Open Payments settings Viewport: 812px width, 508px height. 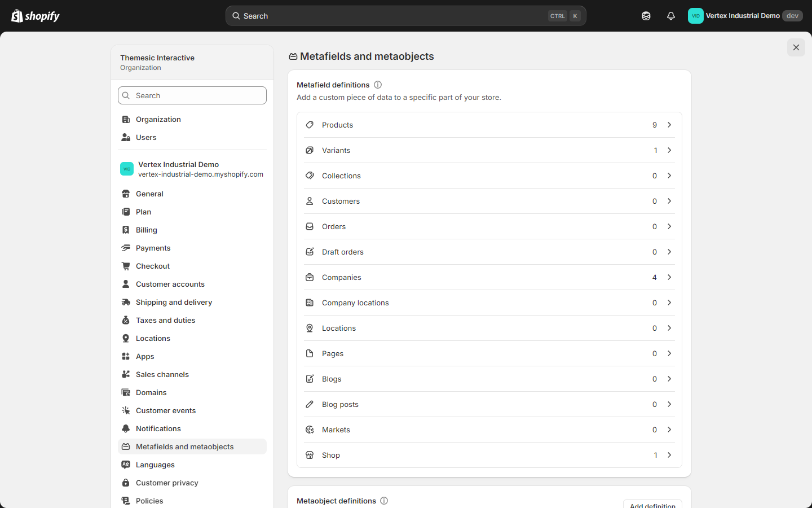point(192,248)
